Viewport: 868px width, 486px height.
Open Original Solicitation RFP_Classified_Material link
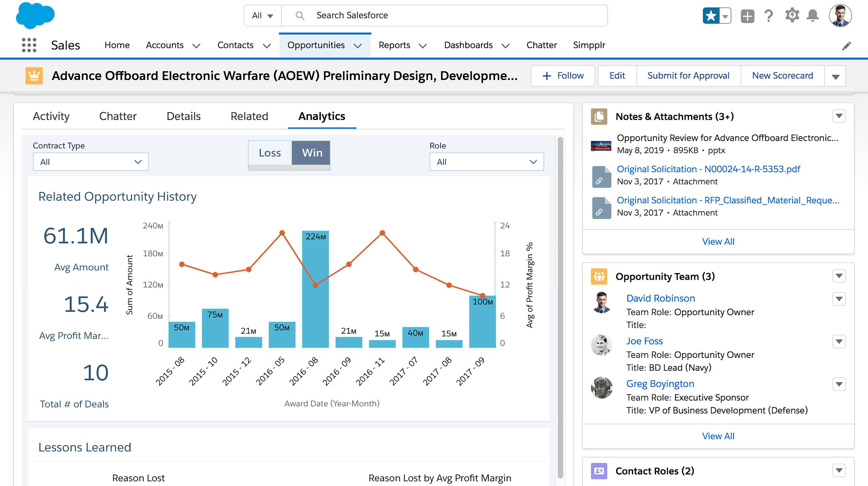click(728, 200)
